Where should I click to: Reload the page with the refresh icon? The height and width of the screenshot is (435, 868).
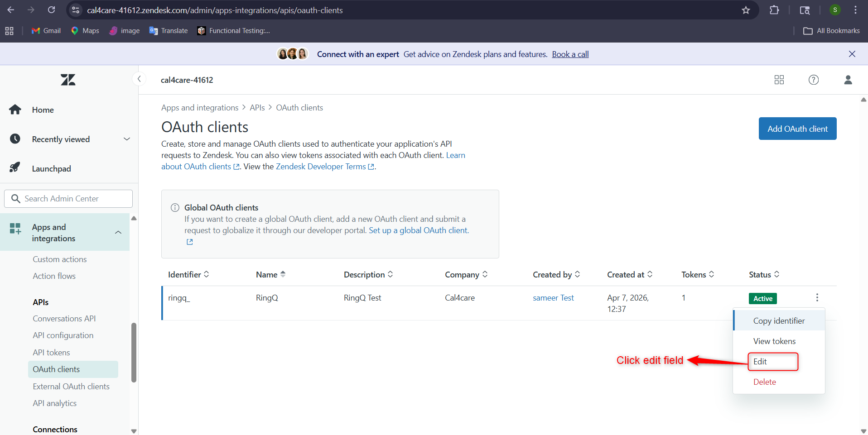coord(52,10)
